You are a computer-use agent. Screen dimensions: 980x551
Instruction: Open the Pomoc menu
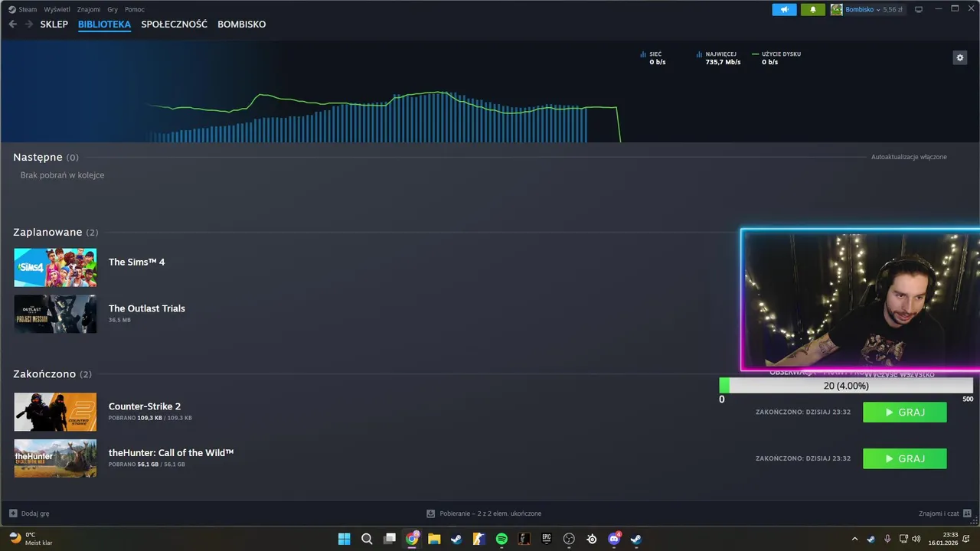[135, 9]
